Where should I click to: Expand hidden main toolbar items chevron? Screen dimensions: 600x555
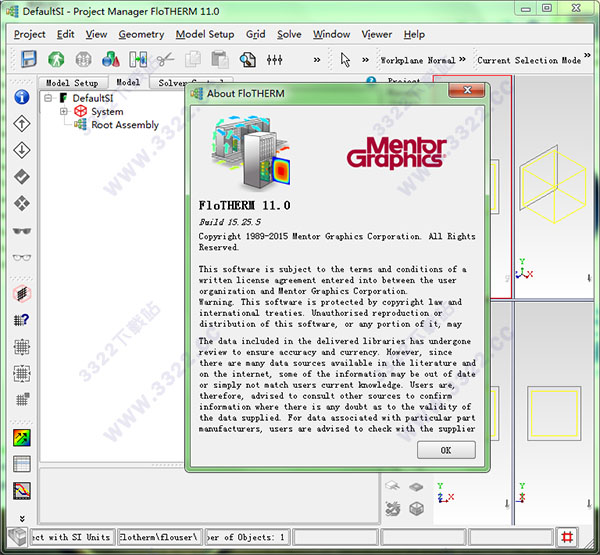click(317, 60)
